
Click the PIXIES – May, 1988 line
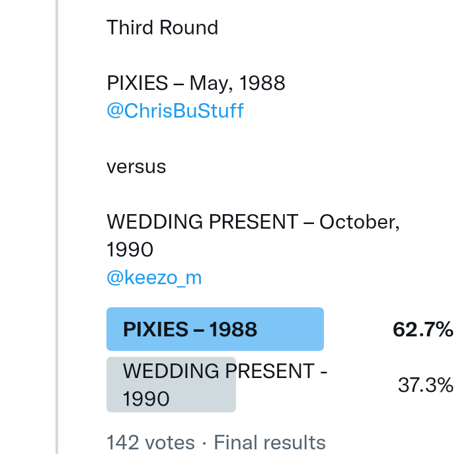coord(196,83)
